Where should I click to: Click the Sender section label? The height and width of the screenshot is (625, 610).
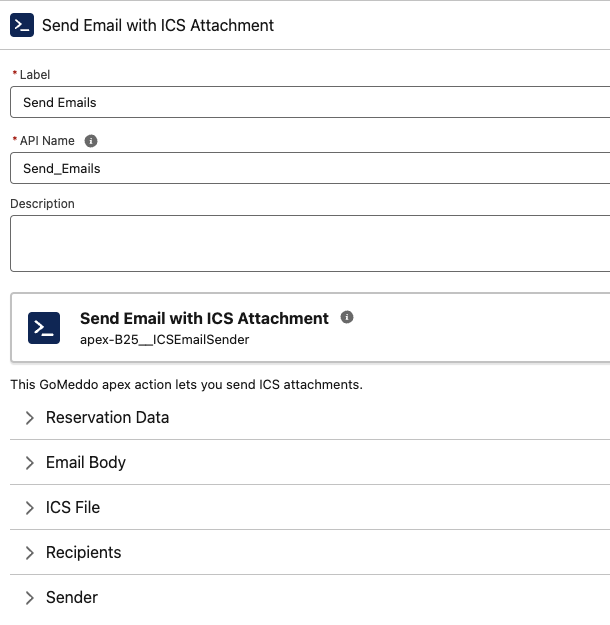[72, 597]
